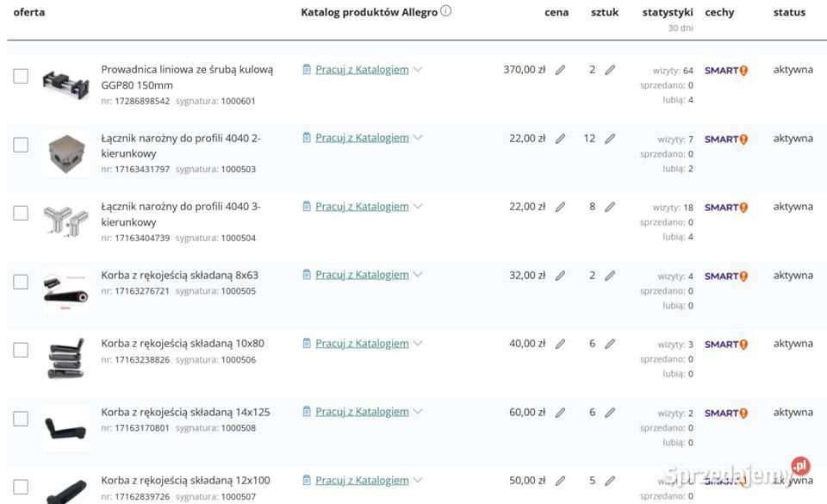Screen dimensions: 827x504
Task: Check the Korba 14x125 offer checkbox
Action: 21,419
